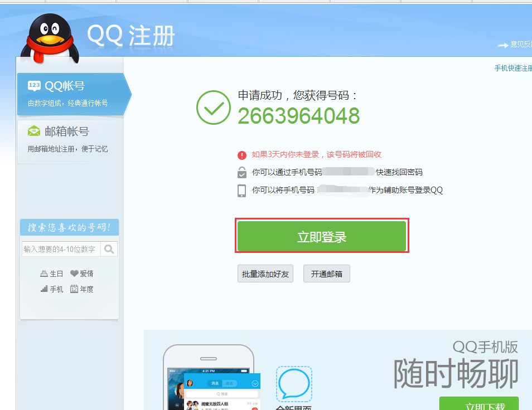The width and height of the screenshot is (532, 410).
Task: Click the QQ penguin logo
Action: (50, 38)
